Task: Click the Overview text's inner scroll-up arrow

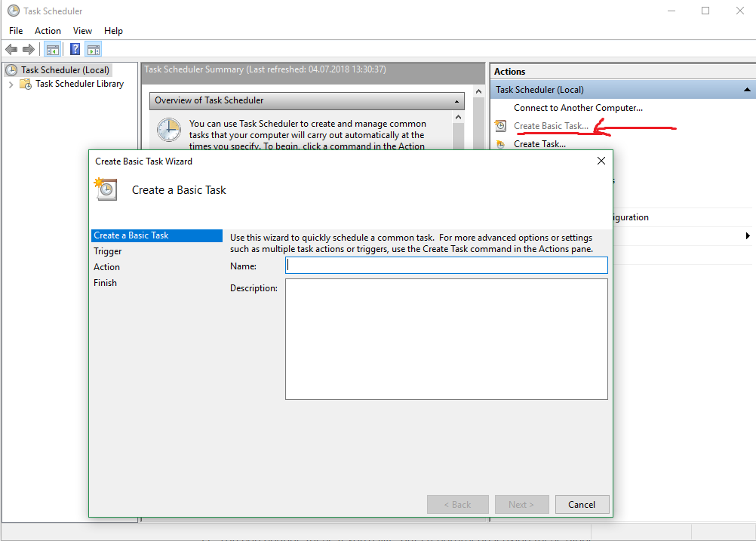Action: coord(459,117)
